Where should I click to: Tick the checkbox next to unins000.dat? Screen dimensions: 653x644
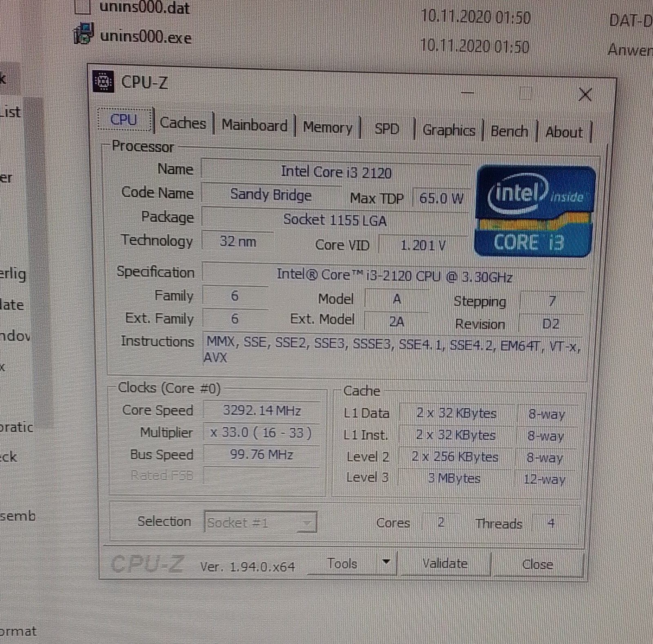[82, 7]
